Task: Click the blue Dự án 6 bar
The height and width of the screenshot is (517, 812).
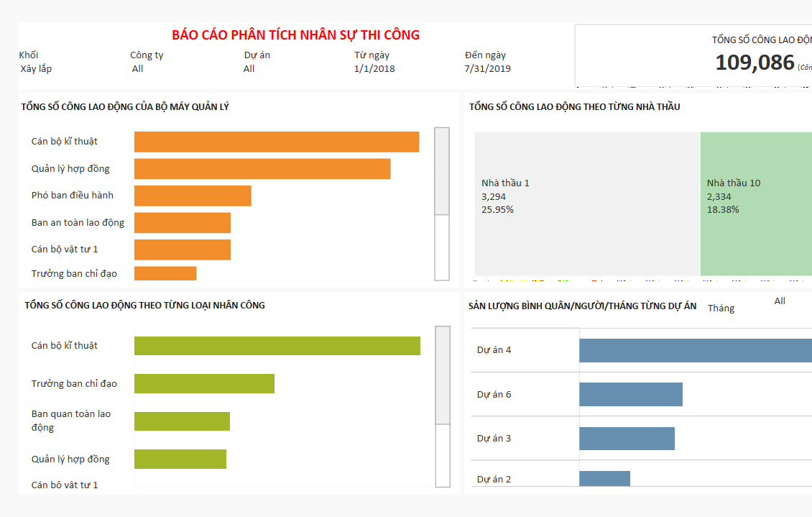Action: pos(630,395)
